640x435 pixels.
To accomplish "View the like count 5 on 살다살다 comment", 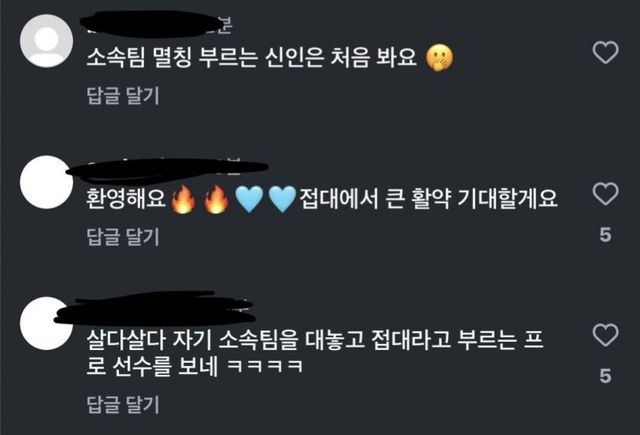I will pyautogui.click(x=605, y=376).
